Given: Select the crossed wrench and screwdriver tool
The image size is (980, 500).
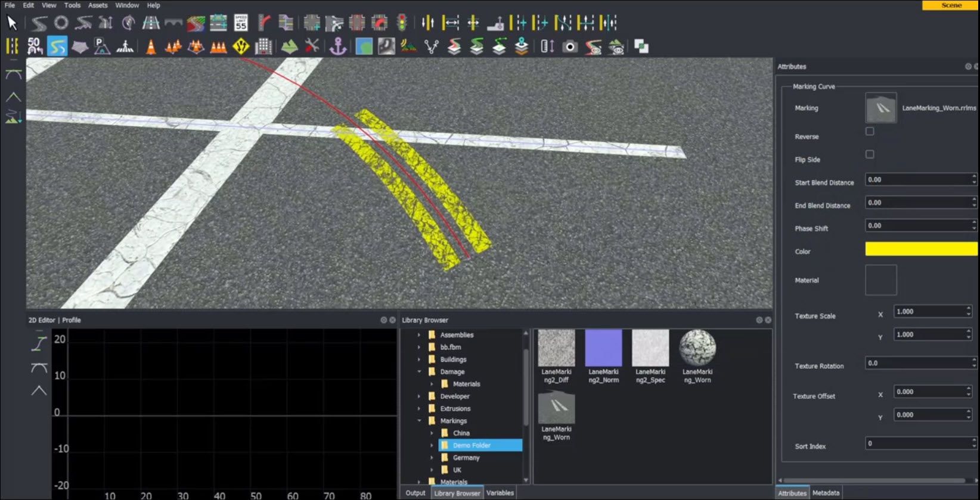Looking at the screenshot, I should coord(312,46).
